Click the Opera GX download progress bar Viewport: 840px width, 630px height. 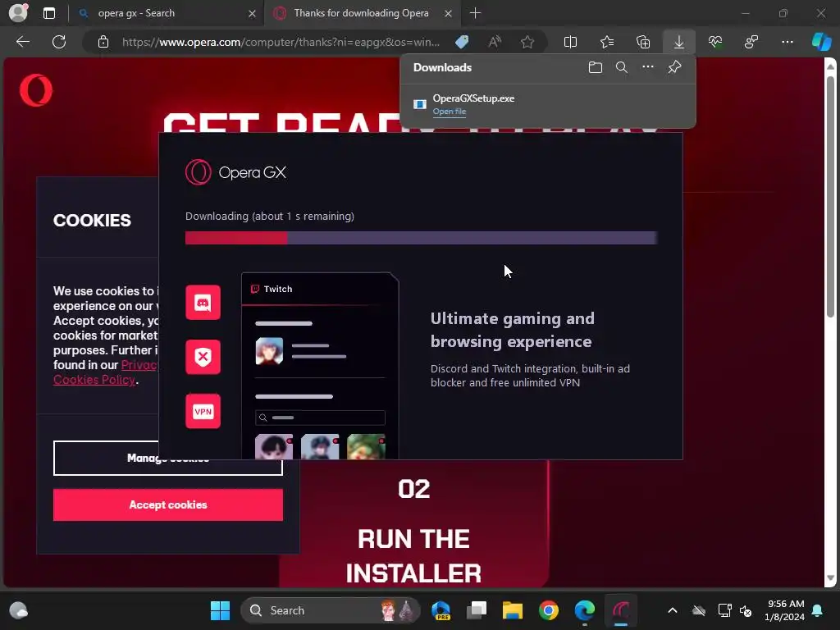click(421, 238)
